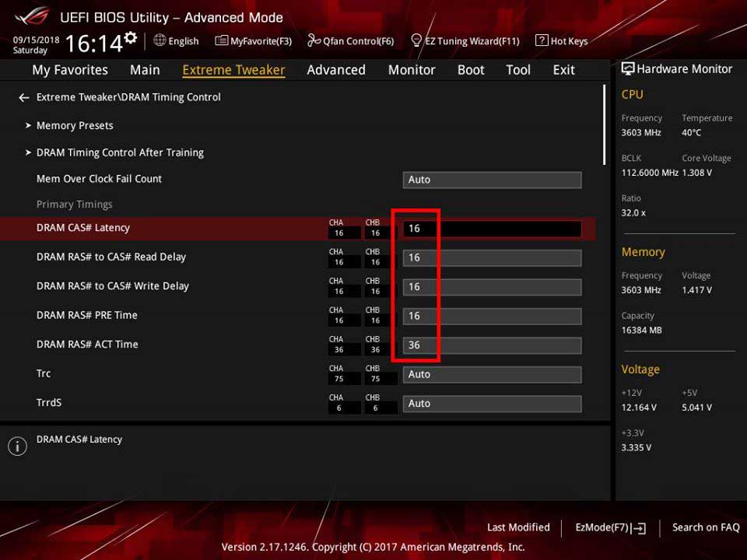This screenshot has height=560, width=747.
Task: Click Mem Over Clock Fail Count label
Action: coord(99,179)
